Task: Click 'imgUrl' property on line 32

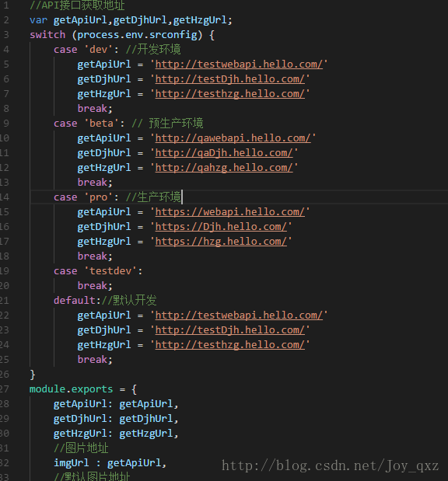Action: (x=72, y=463)
